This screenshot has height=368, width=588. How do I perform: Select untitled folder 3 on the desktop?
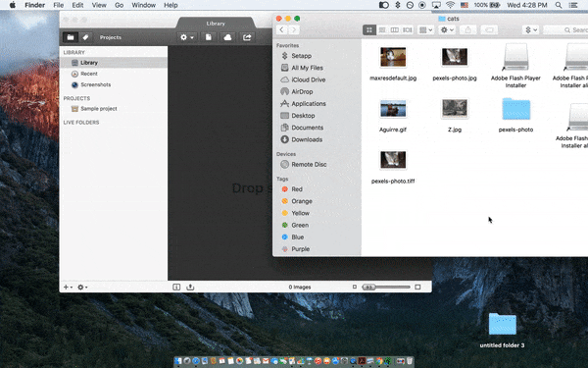click(x=502, y=325)
